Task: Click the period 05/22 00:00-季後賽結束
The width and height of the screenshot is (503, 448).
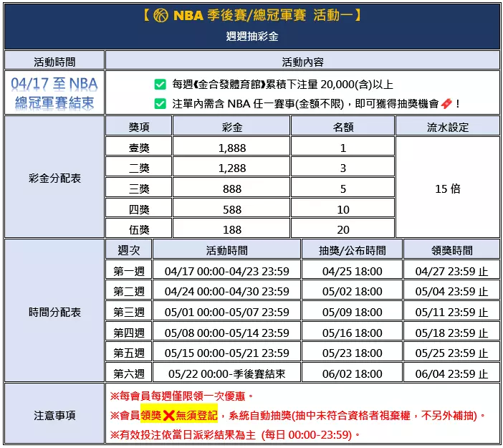Action: [x=227, y=373]
